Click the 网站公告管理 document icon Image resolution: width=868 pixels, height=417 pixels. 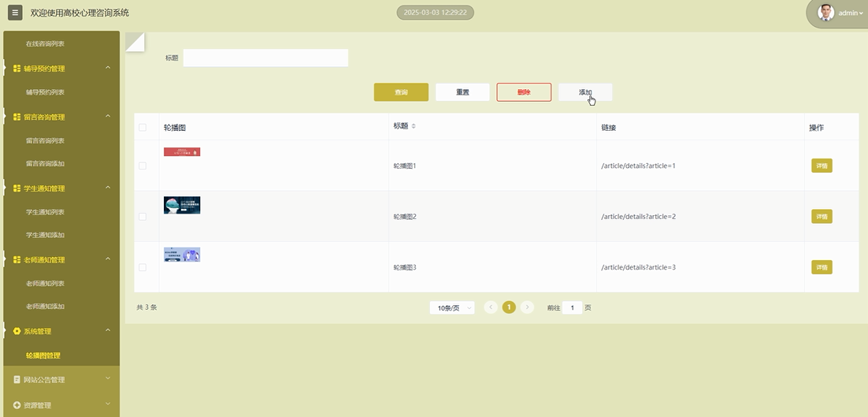17,380
